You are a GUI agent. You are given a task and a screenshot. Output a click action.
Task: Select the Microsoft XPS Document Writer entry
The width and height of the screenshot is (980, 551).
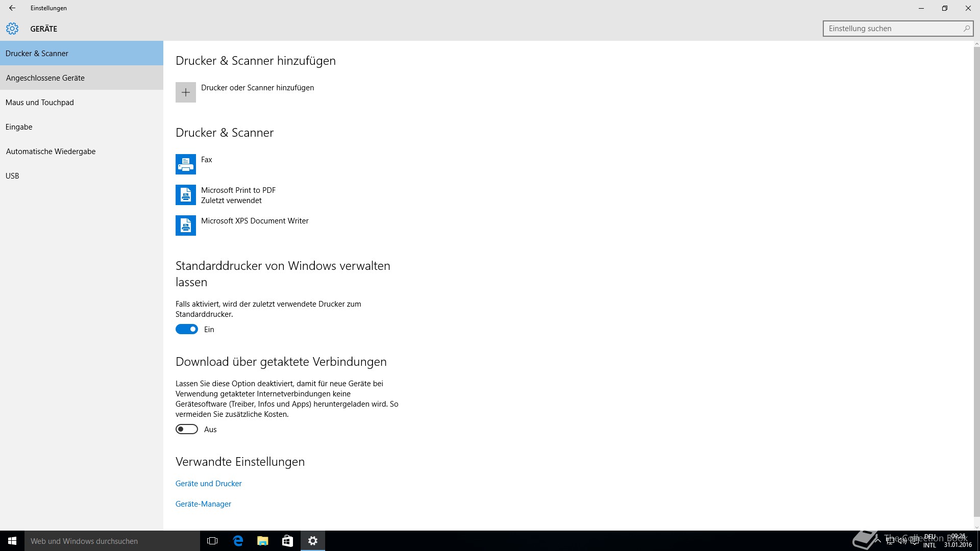tap(255, 220)
